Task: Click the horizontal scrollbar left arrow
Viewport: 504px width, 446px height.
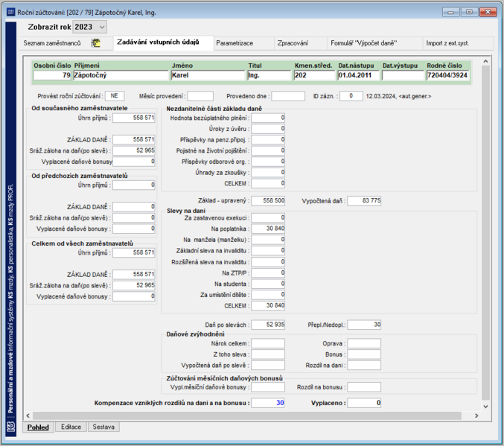Action: 28,415
